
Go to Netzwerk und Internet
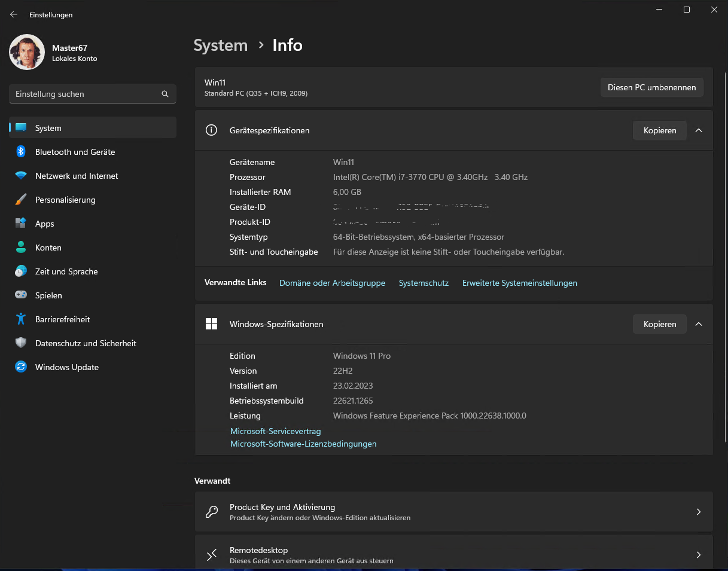[x=93, y=176]
